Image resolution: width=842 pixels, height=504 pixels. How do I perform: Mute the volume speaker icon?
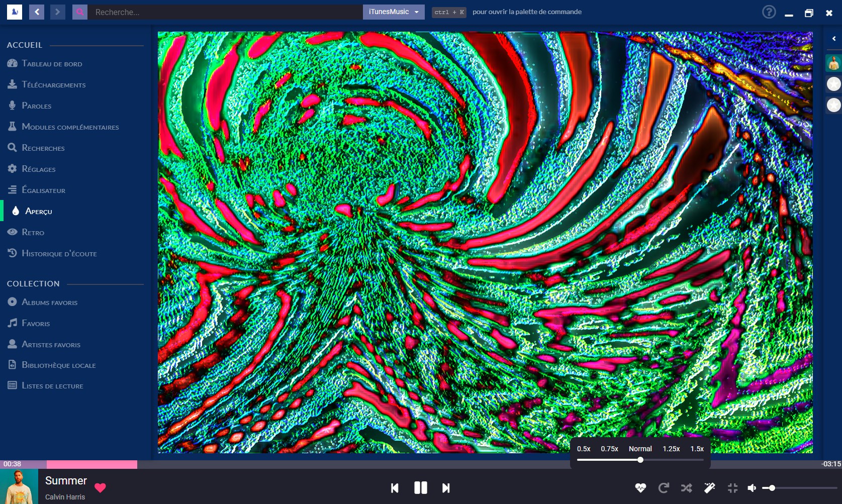[752, 488]
